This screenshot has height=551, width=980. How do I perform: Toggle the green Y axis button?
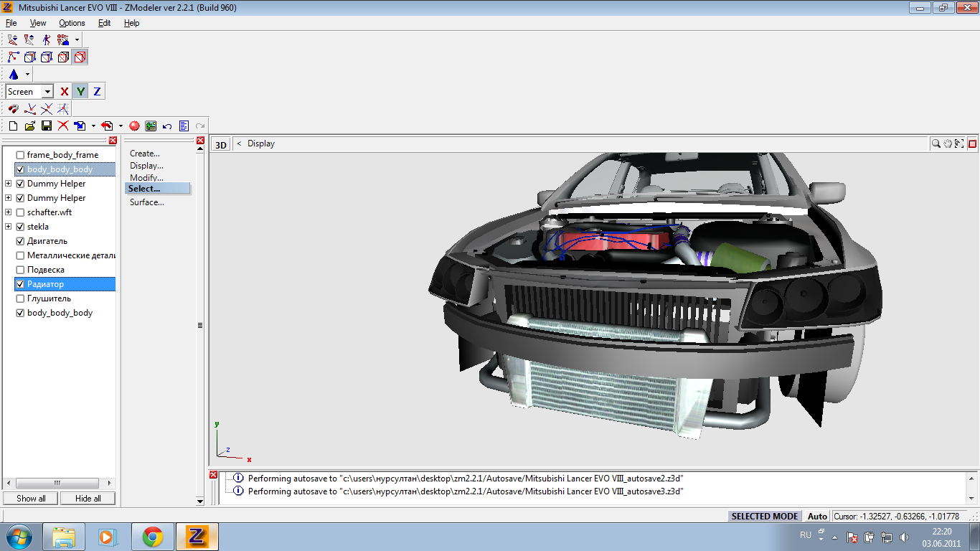point(81,91)
